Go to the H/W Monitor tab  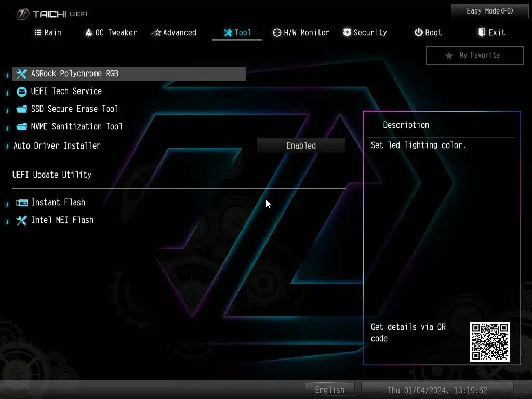(301, 33)
